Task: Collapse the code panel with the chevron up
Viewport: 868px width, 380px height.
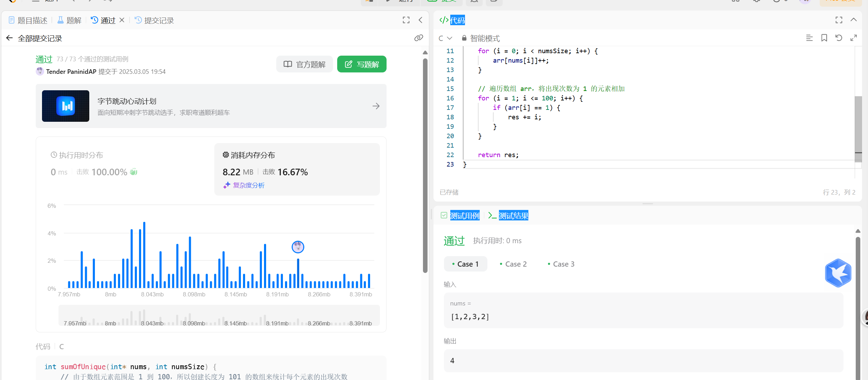Action: pyautogui.click(x=854, y=20)
